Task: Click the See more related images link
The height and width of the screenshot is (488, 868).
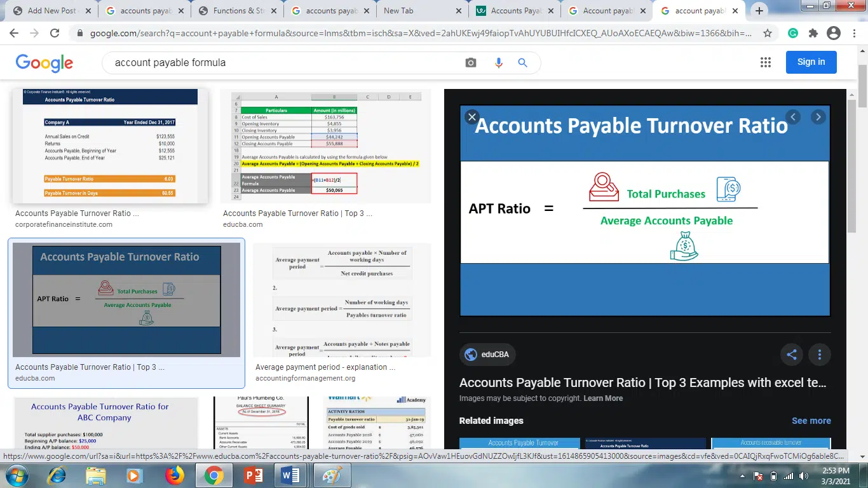Action: click(x=811, y=421)
